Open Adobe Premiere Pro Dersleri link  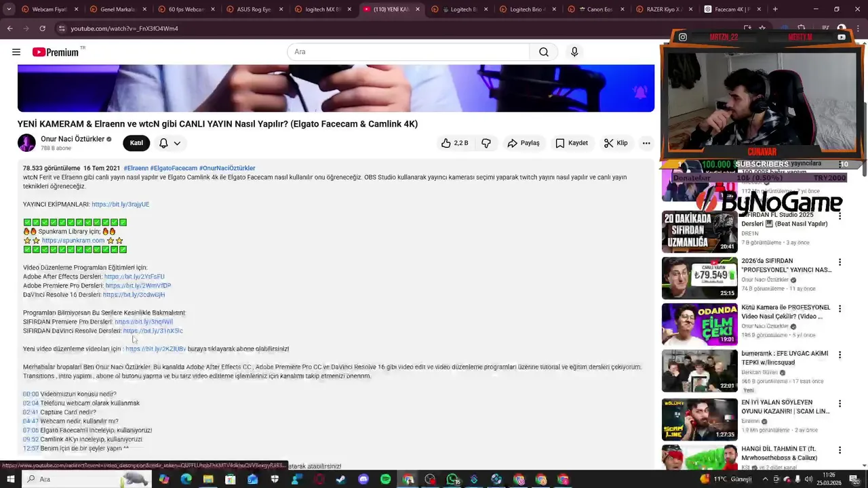click(138, 286)
